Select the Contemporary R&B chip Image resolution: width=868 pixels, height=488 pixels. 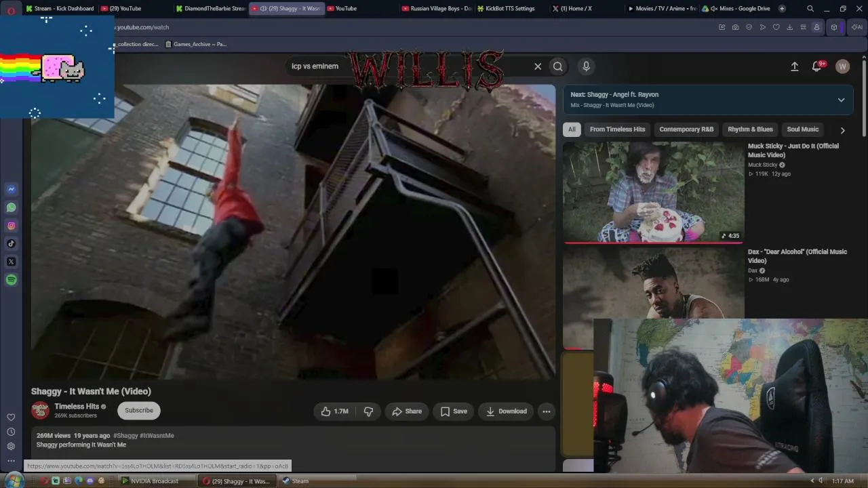[x=686, y=129]
